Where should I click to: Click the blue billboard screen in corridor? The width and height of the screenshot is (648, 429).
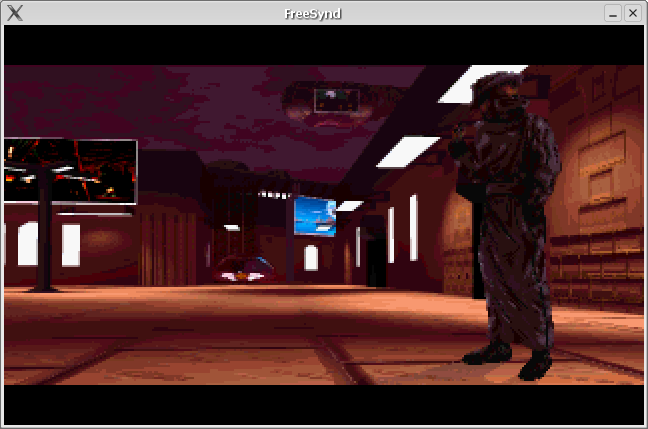point(315,216)
